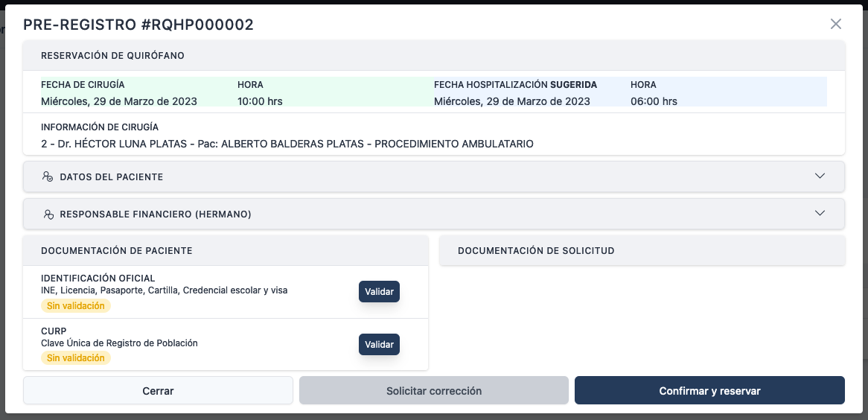Click the surgery date Miércoles, 29 de Marzo
868x420 pixels.
119,101
